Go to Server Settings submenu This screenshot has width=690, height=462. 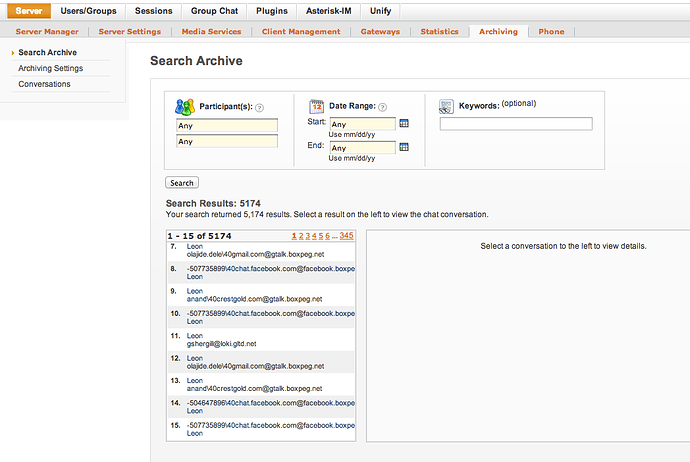point(130,32)
